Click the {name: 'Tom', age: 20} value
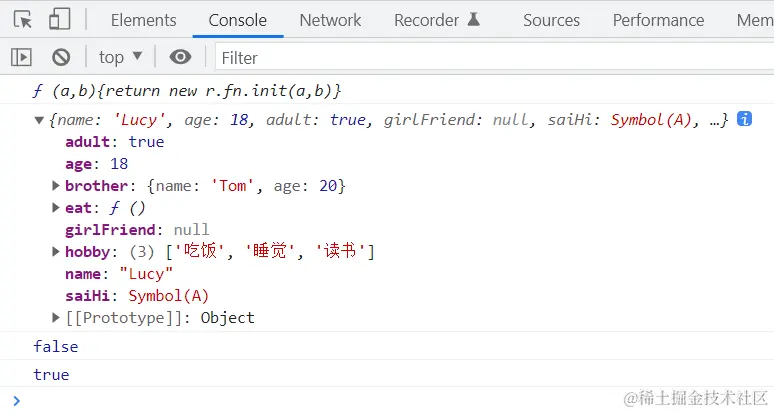The width and height of the screenshot is (774, 413). (x=246, y=186)
